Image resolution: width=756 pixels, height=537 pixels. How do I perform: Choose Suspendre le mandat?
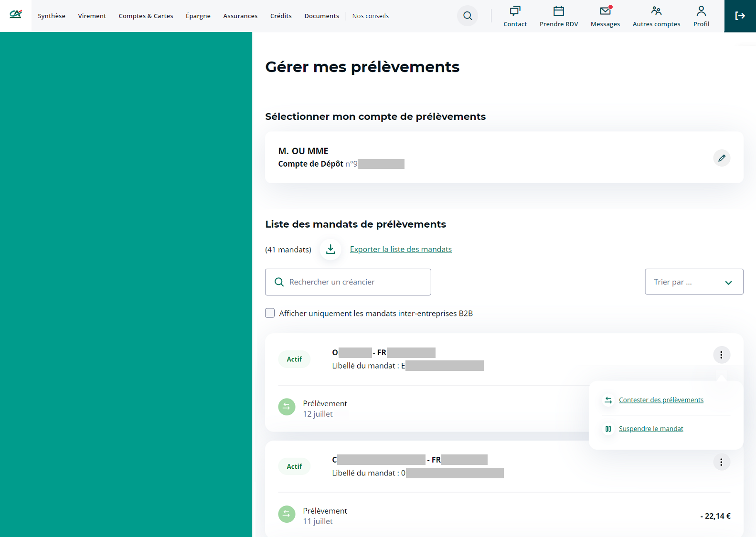(x=650, y=429)
